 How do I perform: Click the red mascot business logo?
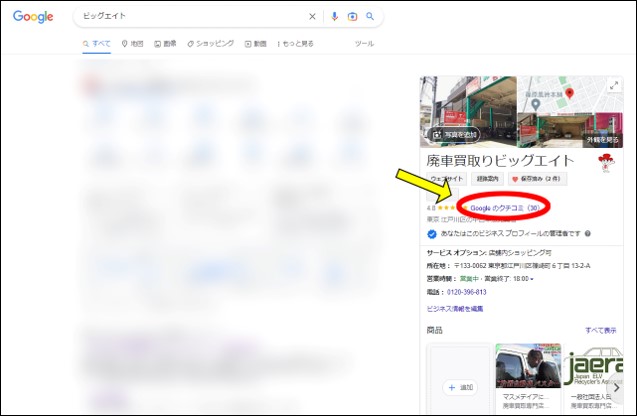point(606,162)
